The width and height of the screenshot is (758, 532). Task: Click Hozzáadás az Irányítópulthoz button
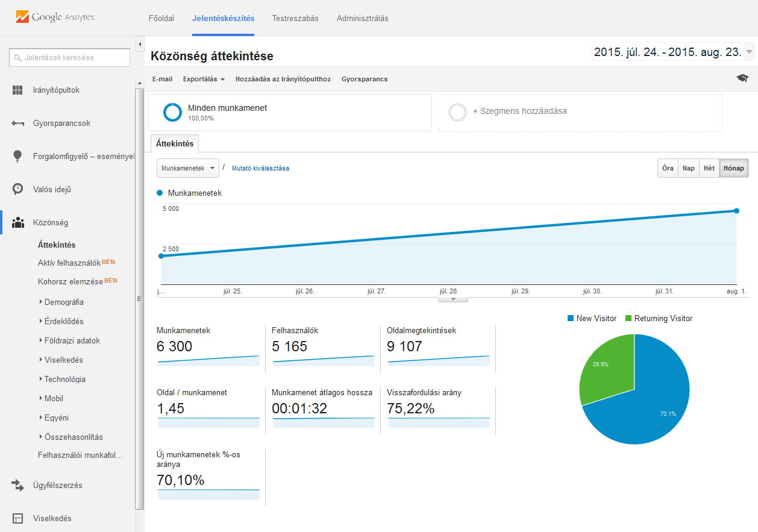[283, 79]
